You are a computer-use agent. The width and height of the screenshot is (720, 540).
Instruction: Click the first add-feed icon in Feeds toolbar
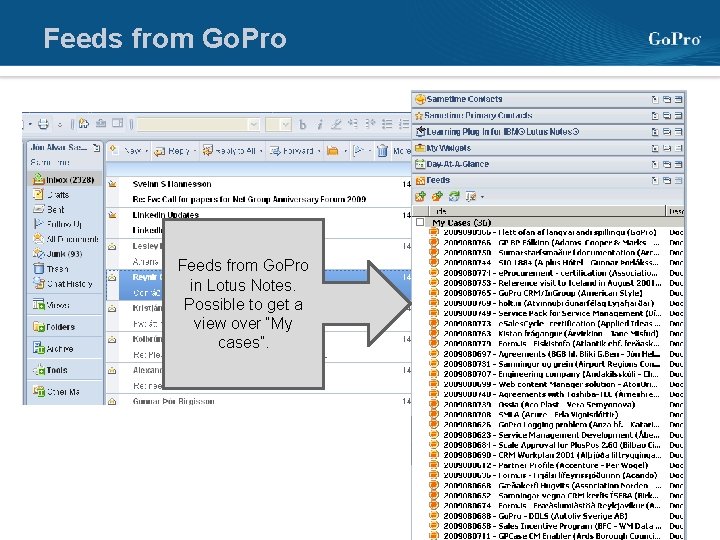click(x=420, y=197)
